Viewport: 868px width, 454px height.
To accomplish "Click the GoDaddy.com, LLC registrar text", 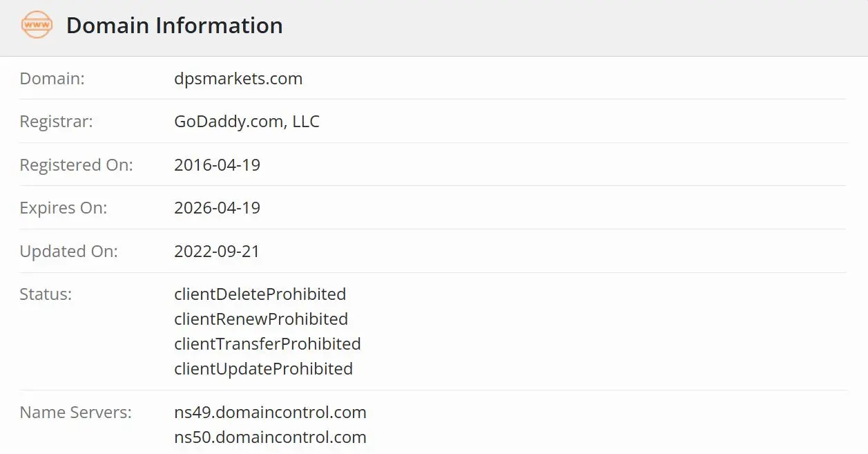I will pyautogui.click(x=247, y=122).
